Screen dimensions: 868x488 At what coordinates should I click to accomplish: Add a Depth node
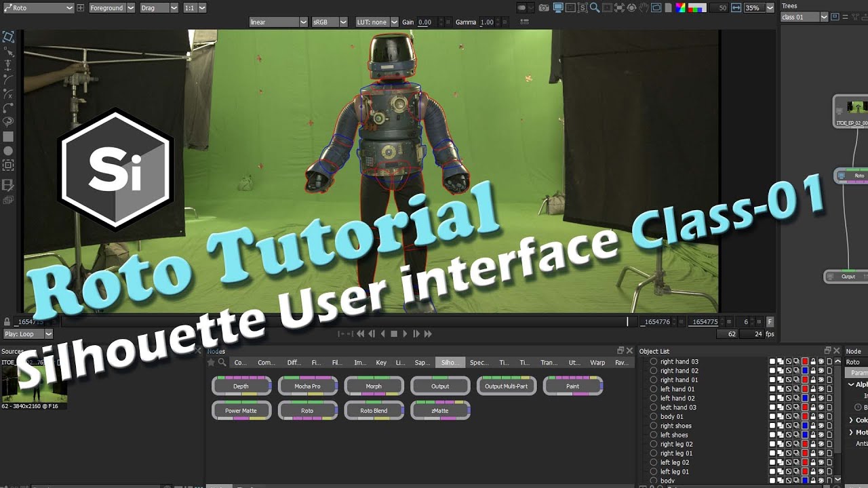point(241,386)
